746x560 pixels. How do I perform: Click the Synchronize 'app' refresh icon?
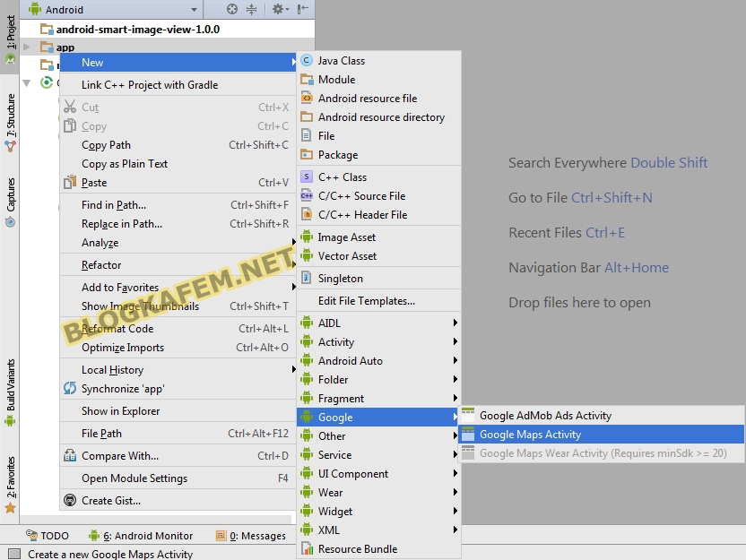pos(70,388)
